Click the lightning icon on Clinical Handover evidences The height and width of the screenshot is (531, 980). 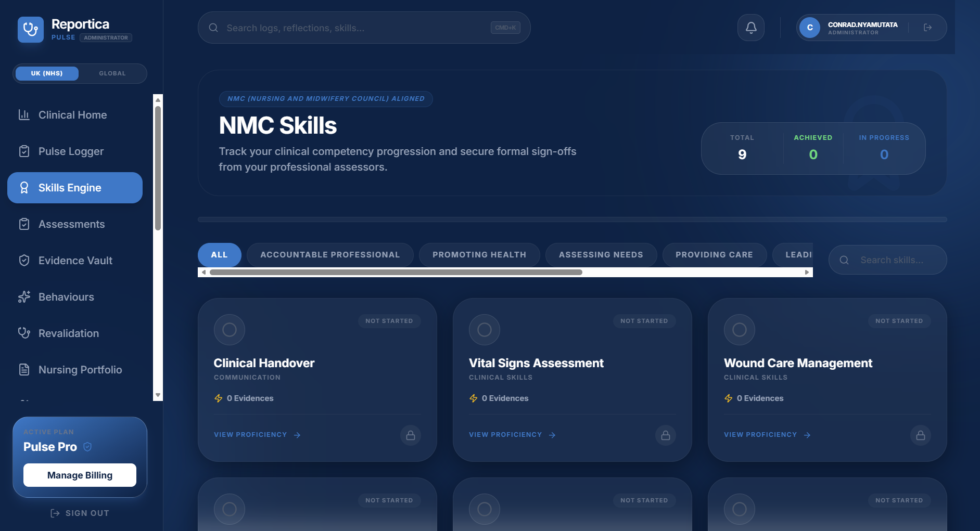[219, 398]
